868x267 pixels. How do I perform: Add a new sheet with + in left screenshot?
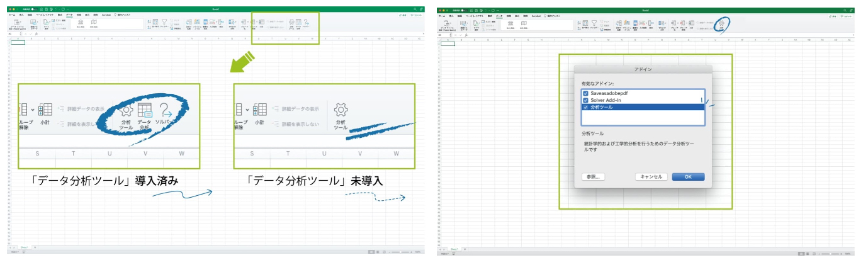click(x=35, y=247)
